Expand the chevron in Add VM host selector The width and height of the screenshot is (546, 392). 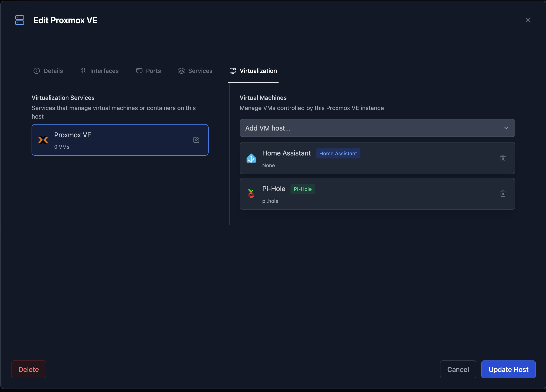click(506, 128)
